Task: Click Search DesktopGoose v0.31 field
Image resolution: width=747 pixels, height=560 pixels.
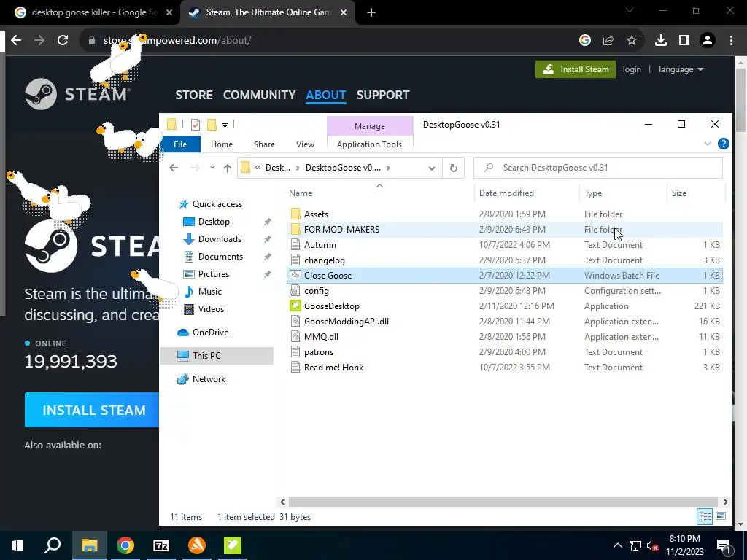Action: [598, 168]
